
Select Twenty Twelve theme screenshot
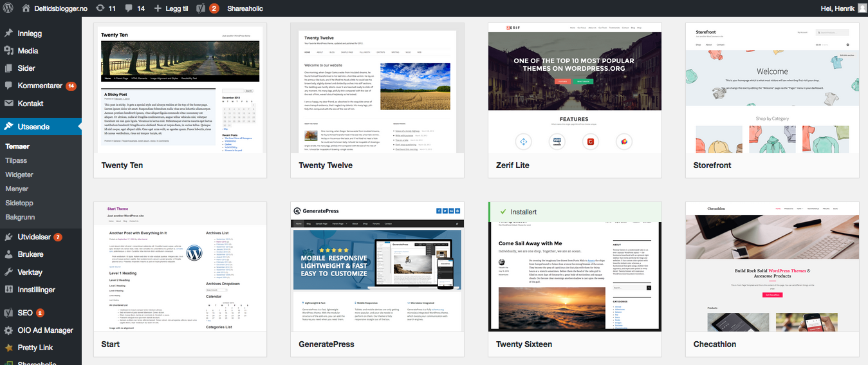(x=377, y=88)
